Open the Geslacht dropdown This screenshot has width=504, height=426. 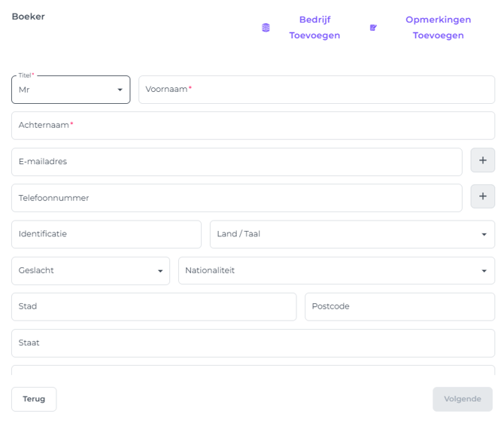[x=90, y=270]
